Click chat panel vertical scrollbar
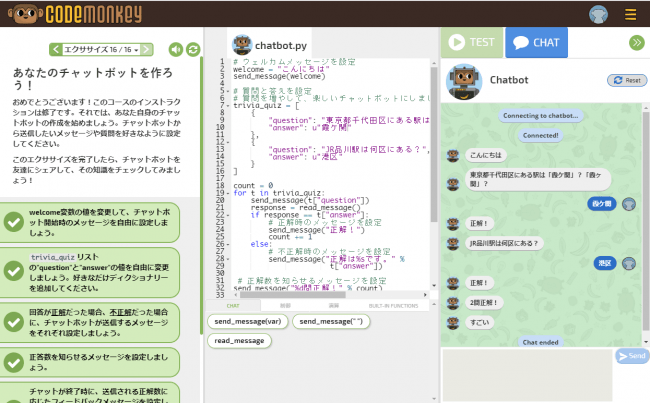Viewport: 650px width, 403px height. [646, 221]
